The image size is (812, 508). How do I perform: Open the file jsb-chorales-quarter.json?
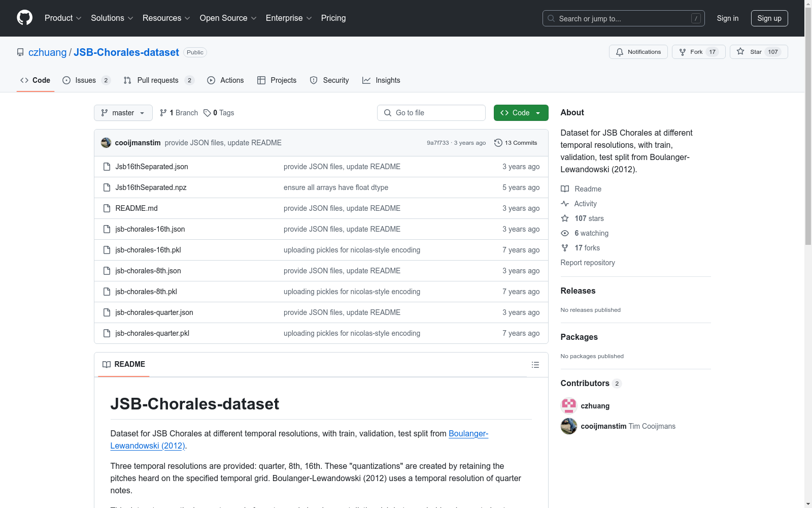pyautogui.click(x=154, y=312)
